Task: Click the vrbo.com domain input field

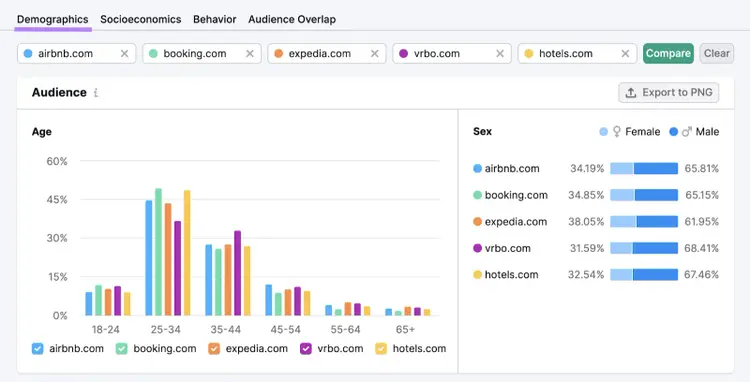Action: tap(452, 54)
